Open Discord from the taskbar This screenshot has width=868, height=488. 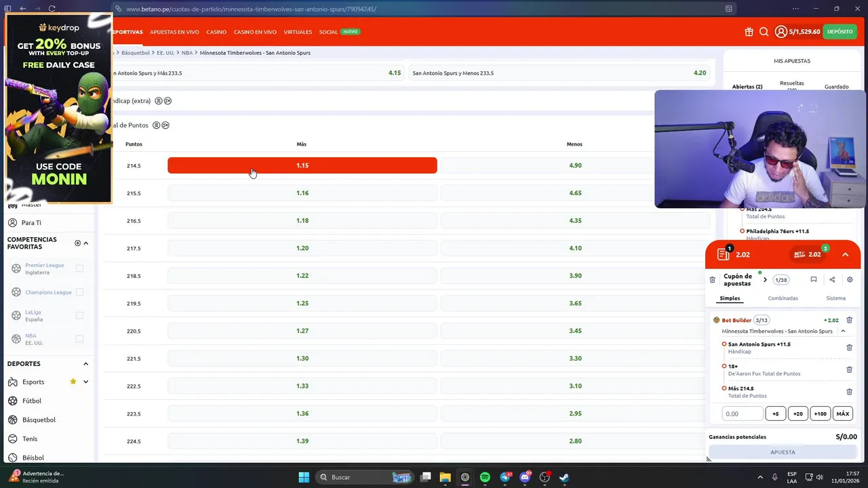(x=525, y=477)
